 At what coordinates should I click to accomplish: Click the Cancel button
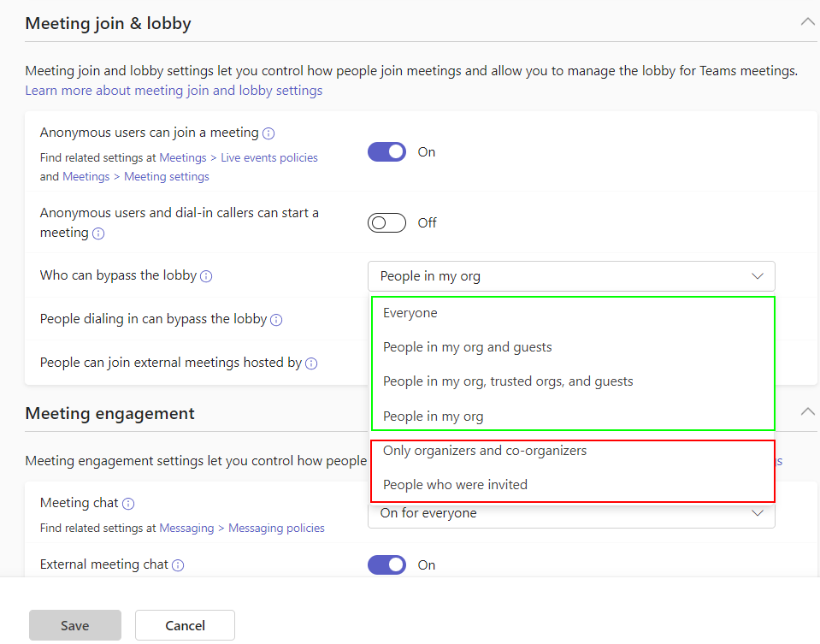click(x=185, y=625)
